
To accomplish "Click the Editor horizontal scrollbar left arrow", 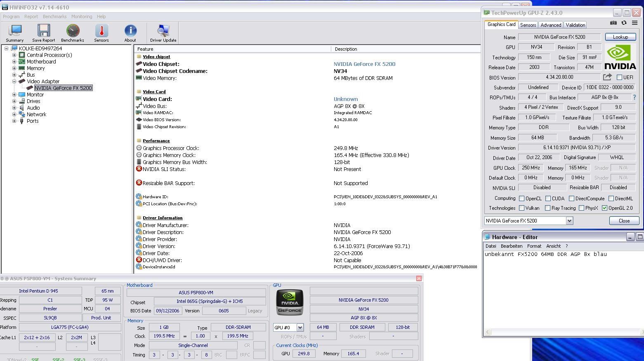I will pyautogui.click(x=488, y=332).
